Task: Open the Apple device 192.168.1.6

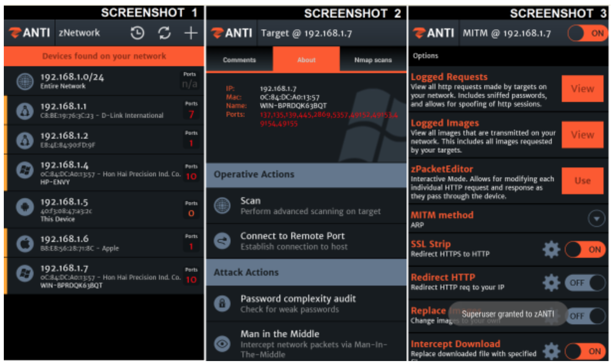Action: point(101,243)
